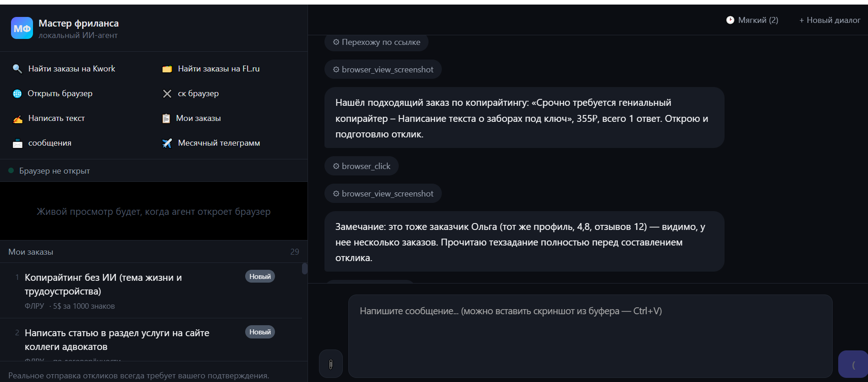Click the Новый badge on Копирайтинг order

(x=260, y=277)
